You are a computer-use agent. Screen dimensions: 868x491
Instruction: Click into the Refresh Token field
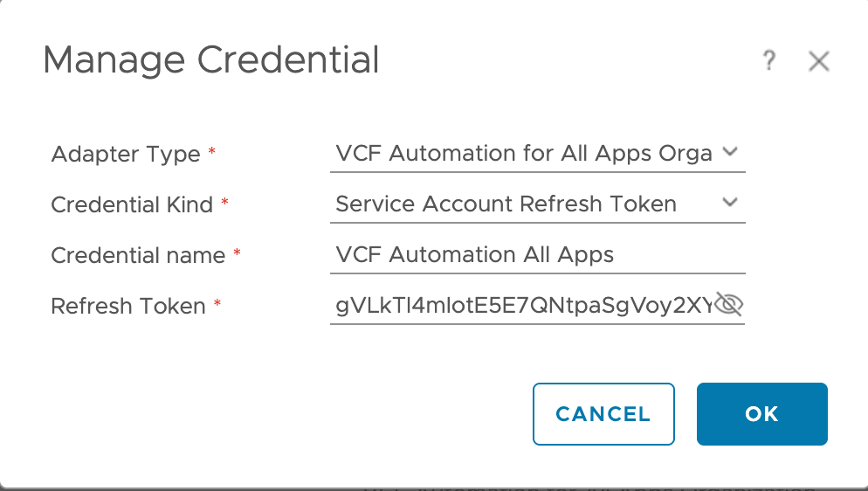pos(520,306)
